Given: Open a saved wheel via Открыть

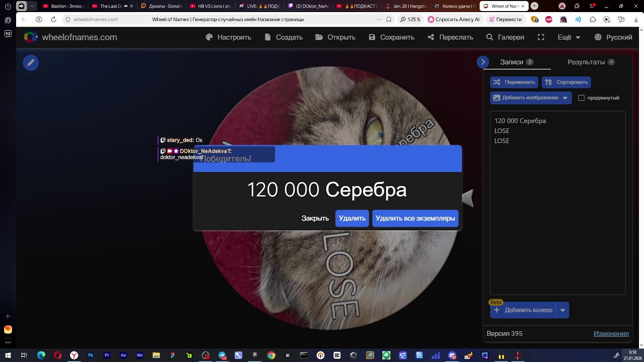Looking at the screenshot, I should pos(335,37).
